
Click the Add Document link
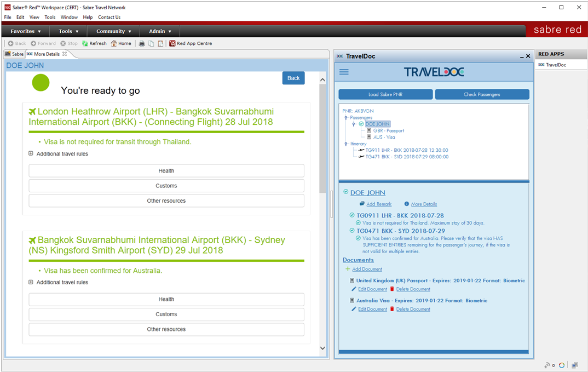coord(367,269)
